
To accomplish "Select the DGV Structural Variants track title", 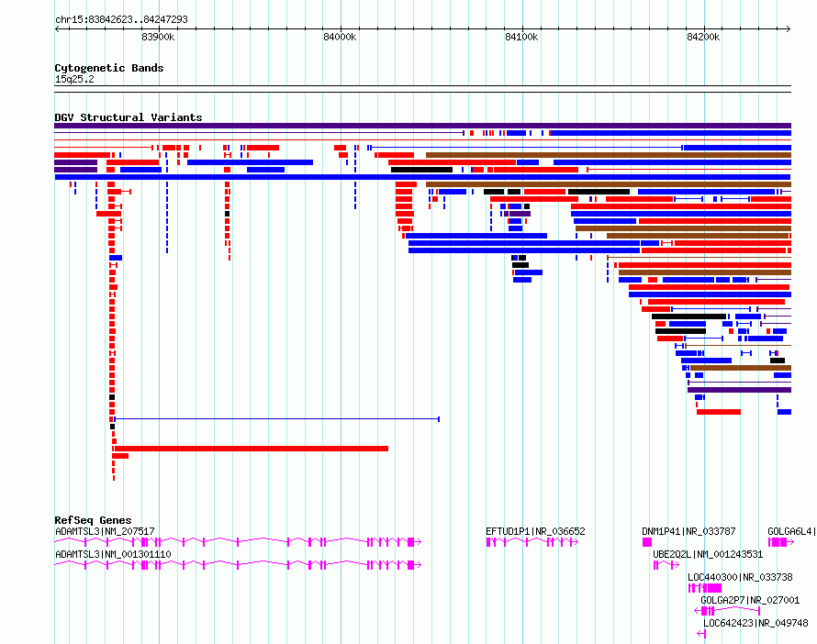I will coord(129,117).
